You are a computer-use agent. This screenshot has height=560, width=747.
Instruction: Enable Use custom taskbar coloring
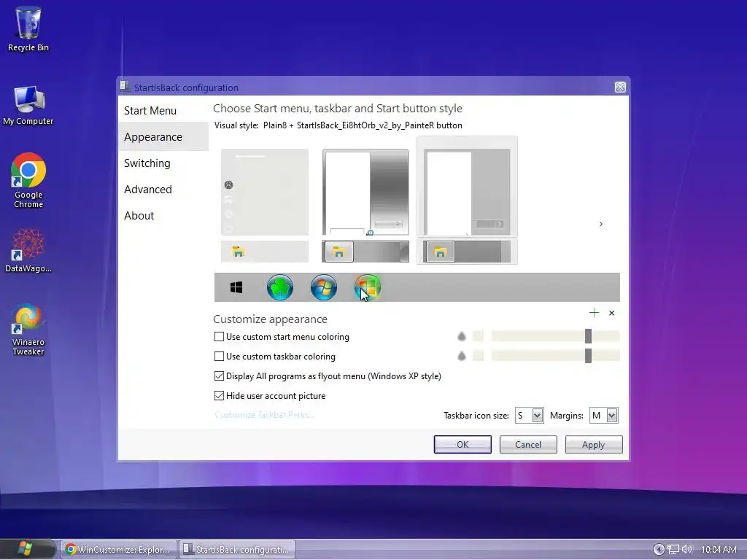click(x=219, y=356)
